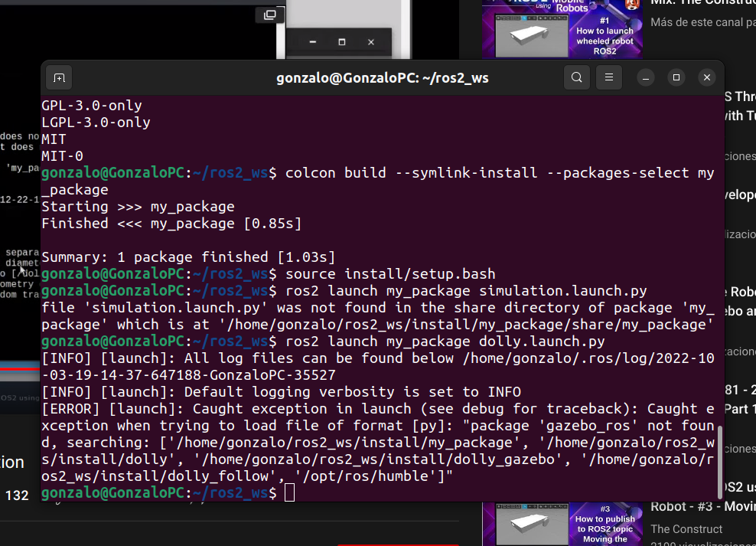Click the terminal scrollbar handle

pos(720,462)
